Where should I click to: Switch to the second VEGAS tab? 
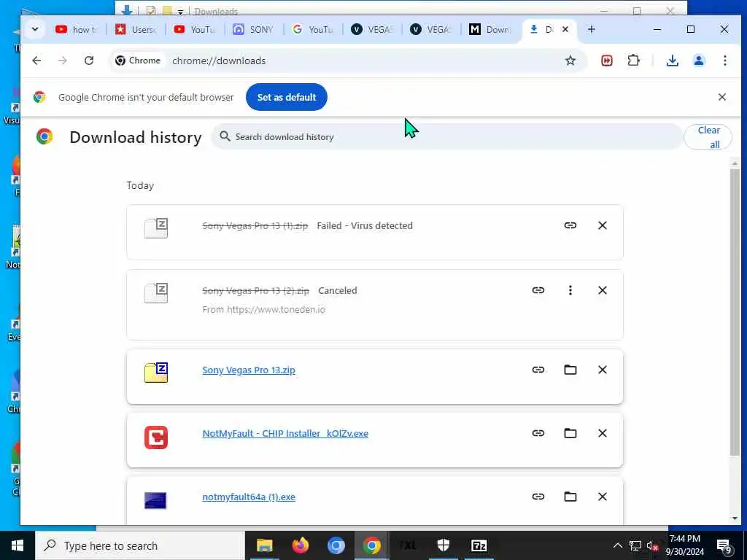430,29
